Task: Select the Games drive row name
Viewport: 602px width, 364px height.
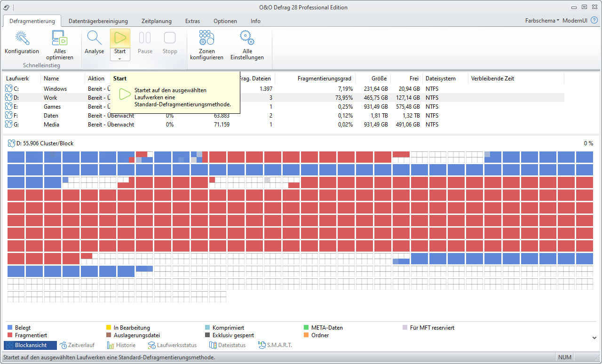Action: pos(52,106)
